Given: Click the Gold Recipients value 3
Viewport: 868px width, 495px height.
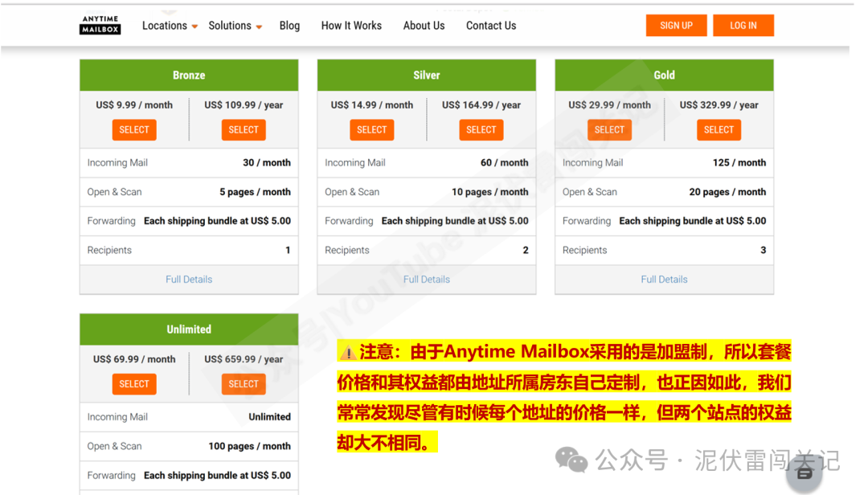Looking at the screenshot, I should tap(764, 250).
